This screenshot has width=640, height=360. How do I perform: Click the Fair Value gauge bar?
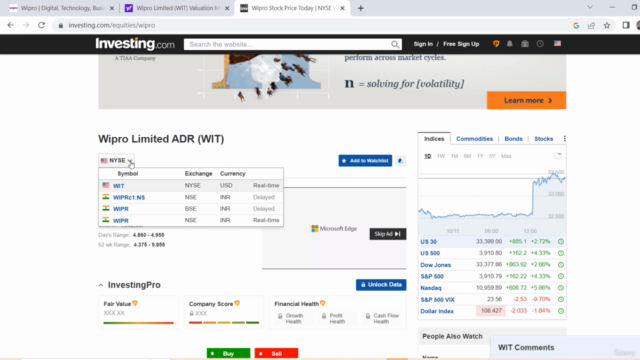pos(138,323)
